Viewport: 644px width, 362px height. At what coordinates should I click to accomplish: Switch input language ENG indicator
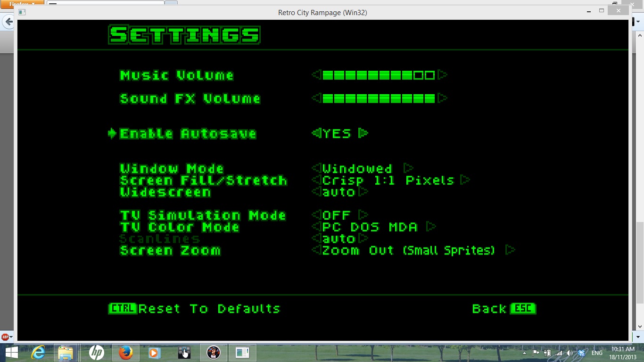coord(597,353)
